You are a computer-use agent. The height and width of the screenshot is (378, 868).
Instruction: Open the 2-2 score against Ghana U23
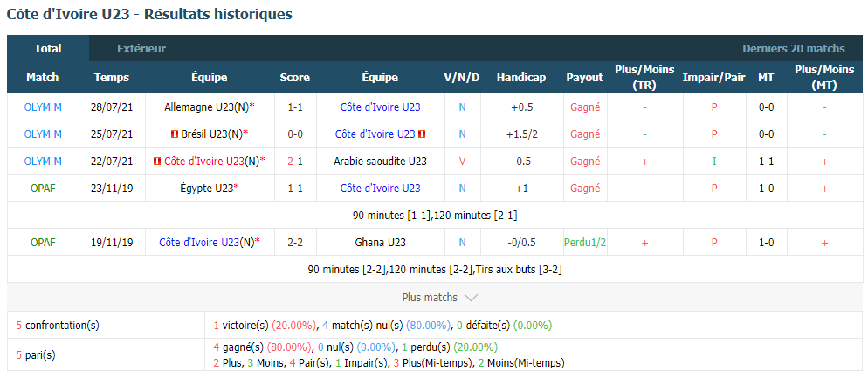tap(294, 243)
